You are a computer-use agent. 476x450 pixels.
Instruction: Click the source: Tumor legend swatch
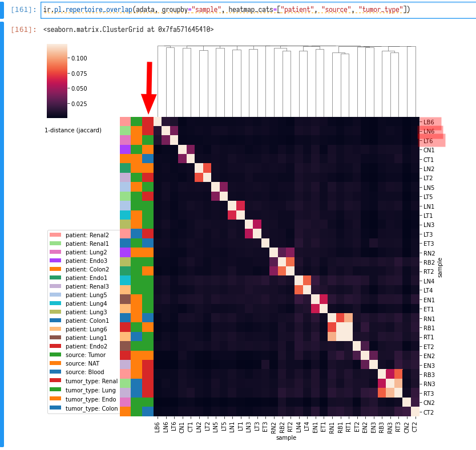[55, 355]
